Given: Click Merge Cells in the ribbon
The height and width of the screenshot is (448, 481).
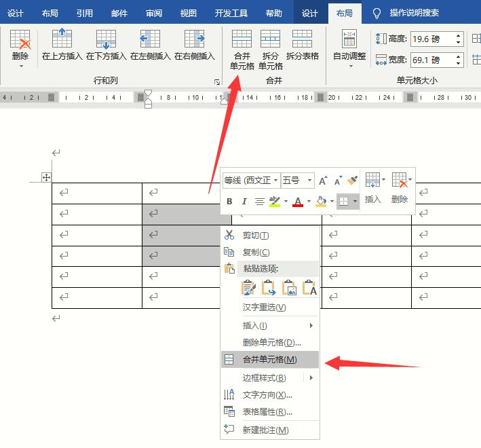Looking at the screenshot, I should 242,50.
